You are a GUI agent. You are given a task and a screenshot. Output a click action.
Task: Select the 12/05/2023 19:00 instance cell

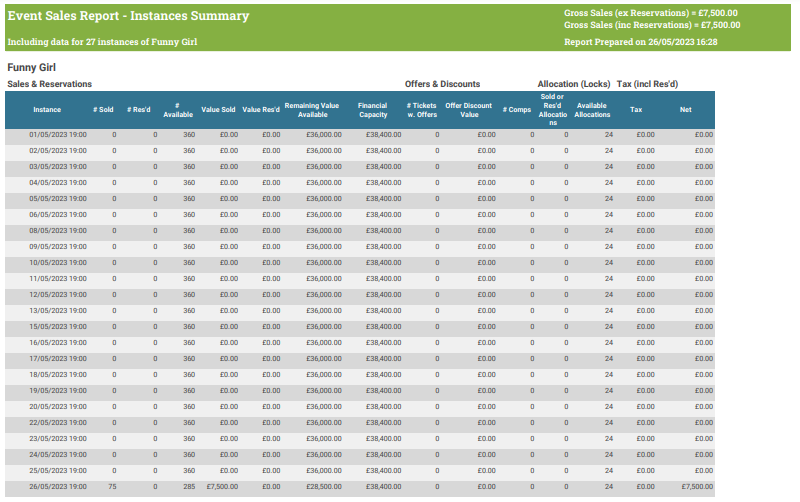tap(58, 295)
